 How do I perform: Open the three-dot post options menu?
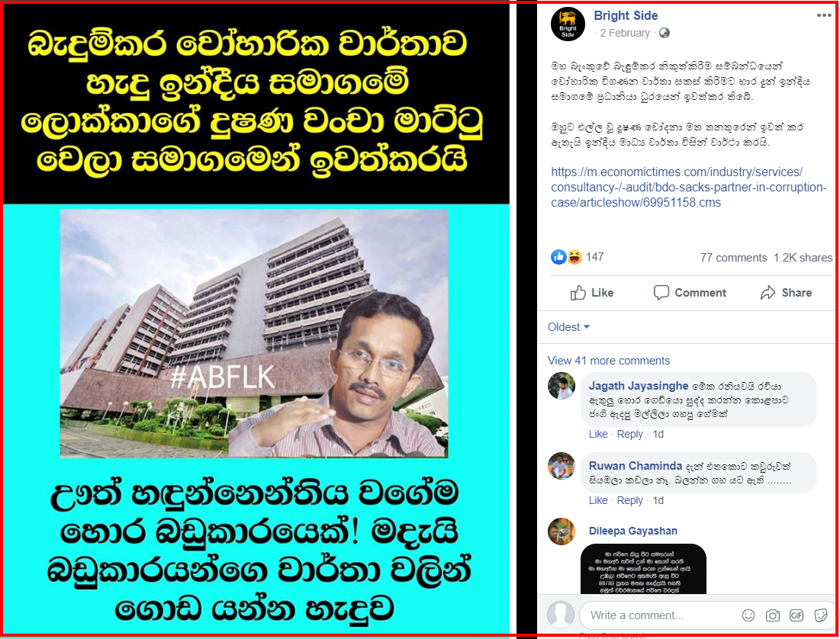[824, 15]
